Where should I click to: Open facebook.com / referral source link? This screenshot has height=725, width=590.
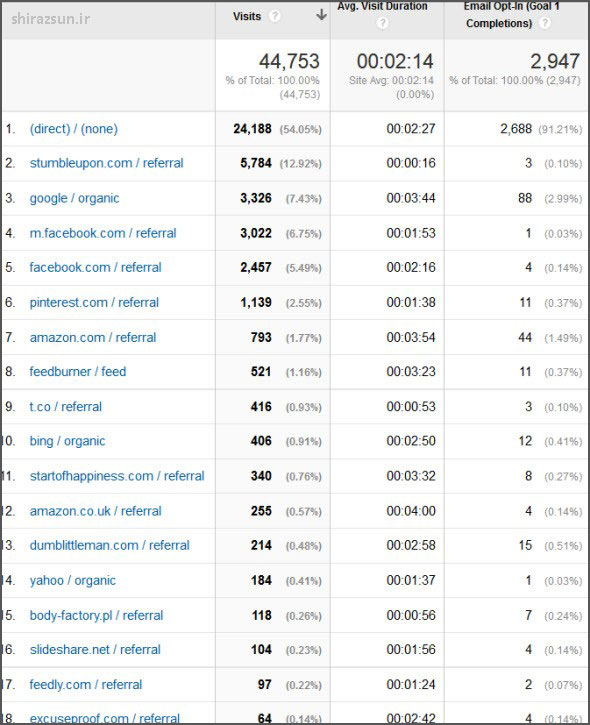[95, 267]
